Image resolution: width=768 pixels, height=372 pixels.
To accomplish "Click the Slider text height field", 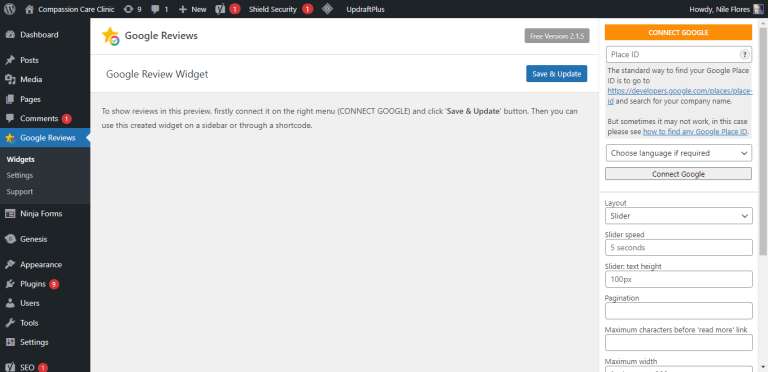I will (x=678, y=279).
